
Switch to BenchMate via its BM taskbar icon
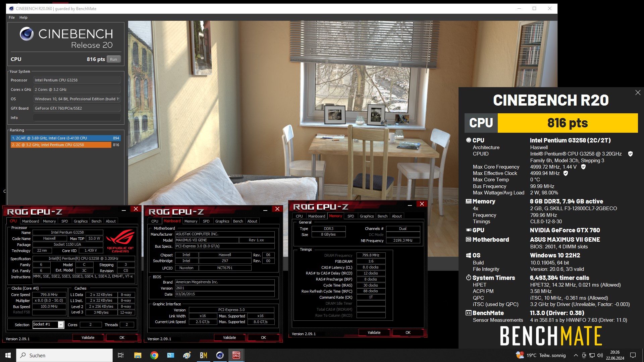[204, 355]
